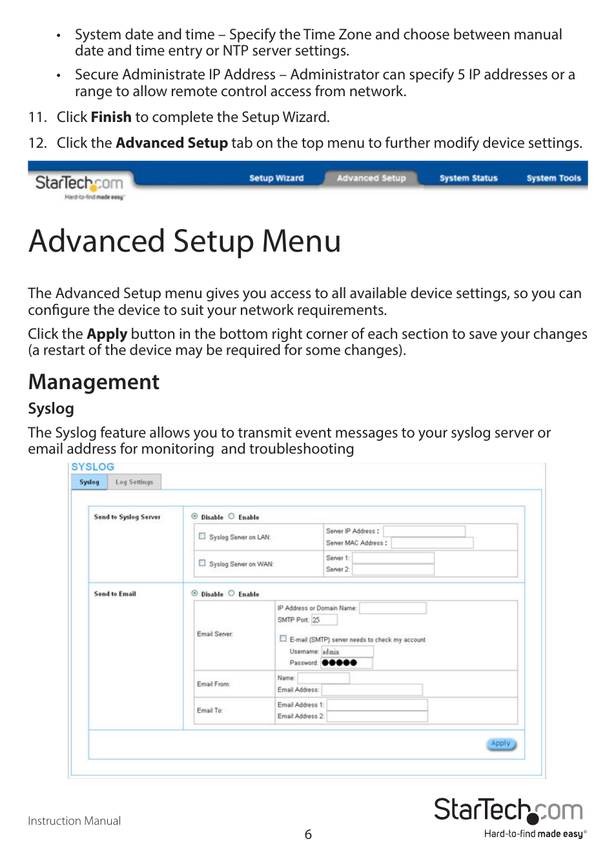The width and height of the screenshot is (616, 868).
Task: Click the StarTech.com logo in the header
Action: point(79,187)
